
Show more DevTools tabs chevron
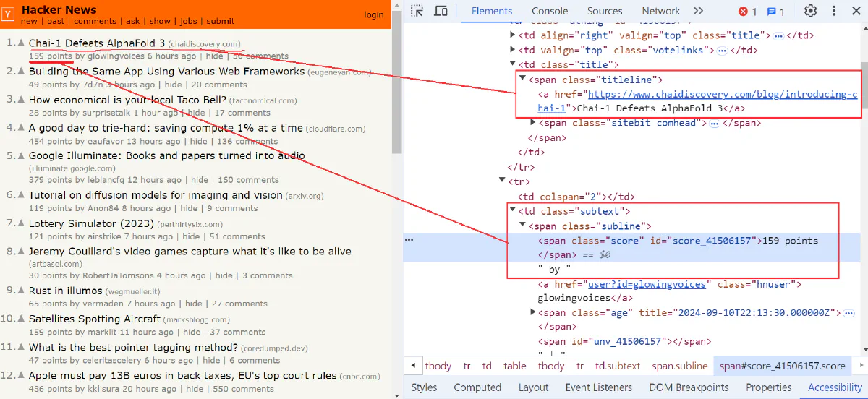(698, 11)
